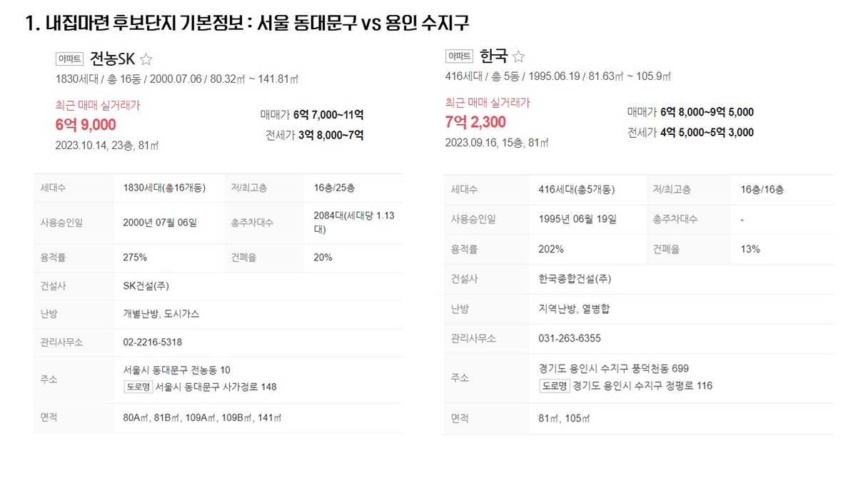Viewport: 868px width, 488px height.
Task: Select phone number 031-263-6355
Action: click(570, 338)
